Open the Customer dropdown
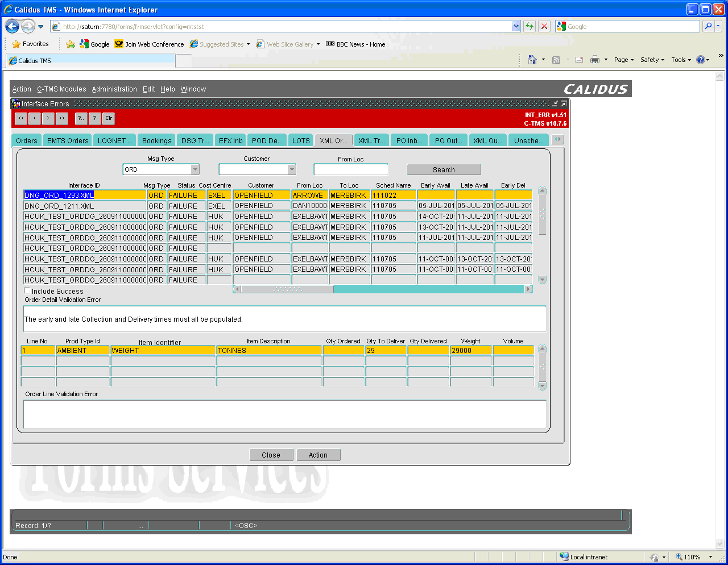 pyautogui.click(x=292, y=169)
